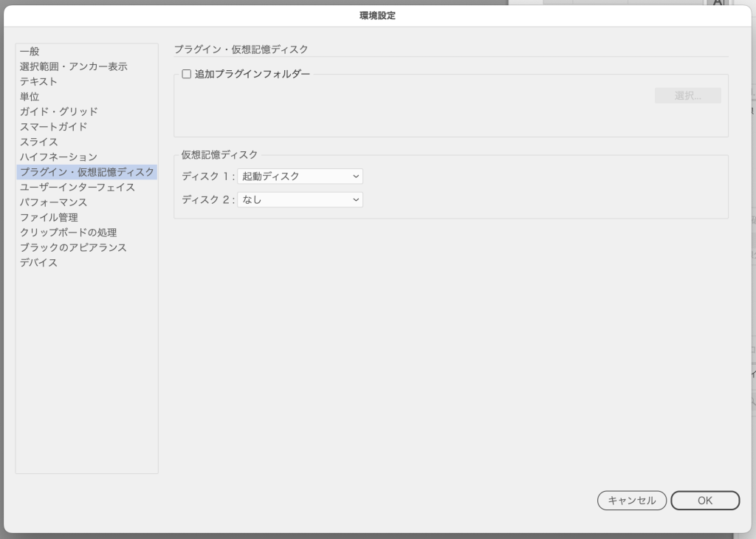This screenshot has width=756, height=539.
Task: Go to 単位 preferences
Action: pos(30,97)
